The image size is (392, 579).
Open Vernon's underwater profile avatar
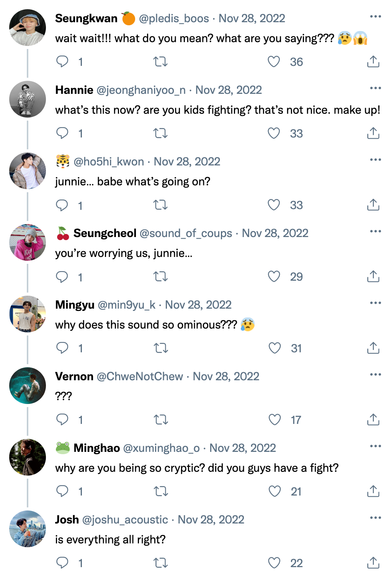28,386
